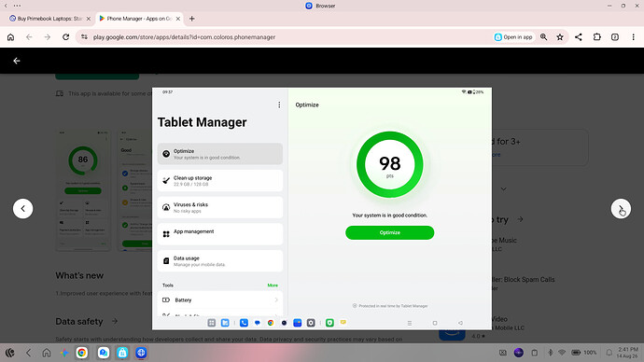Image resolution: width=644 pixels, height=362 pixels.
Task: Open the globe Browser app in taskbar
Action: [x=141, y=353]
